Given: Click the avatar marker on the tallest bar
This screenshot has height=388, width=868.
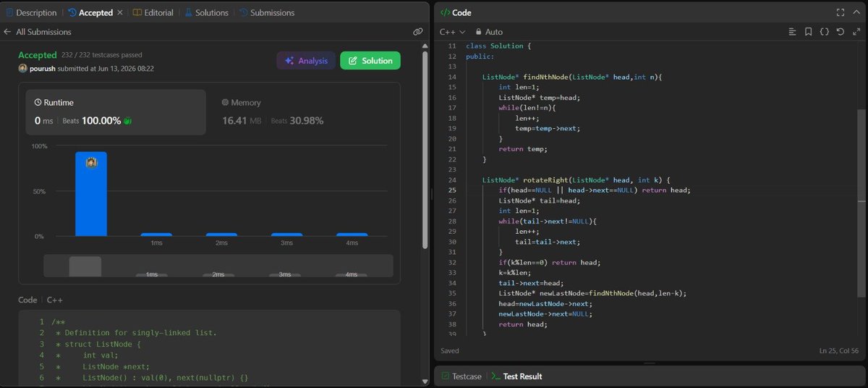Looking at the screenshot, I should (x=91, y=163).
